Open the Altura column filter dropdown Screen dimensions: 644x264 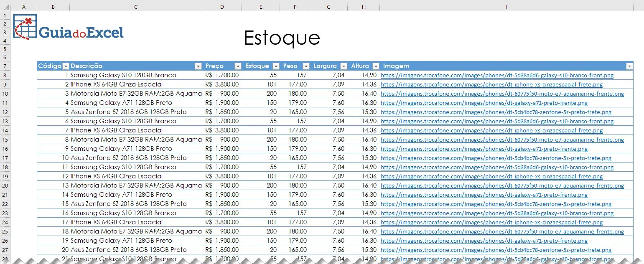pos(376,66)
